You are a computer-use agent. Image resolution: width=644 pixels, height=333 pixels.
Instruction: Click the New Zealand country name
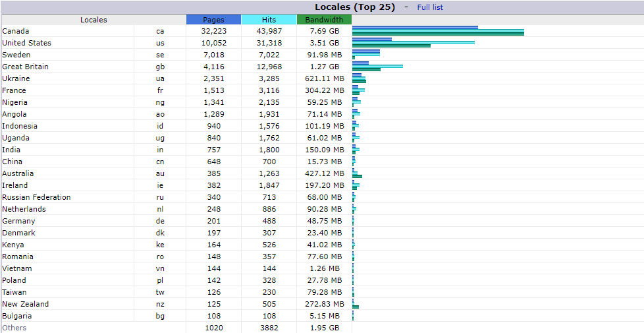(x=25, y=304)
